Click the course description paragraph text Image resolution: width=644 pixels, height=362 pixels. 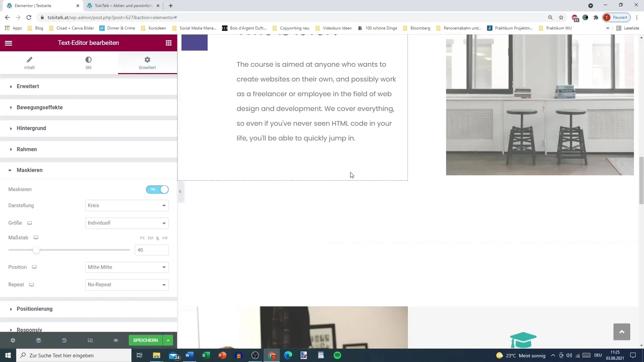(316, 101)
